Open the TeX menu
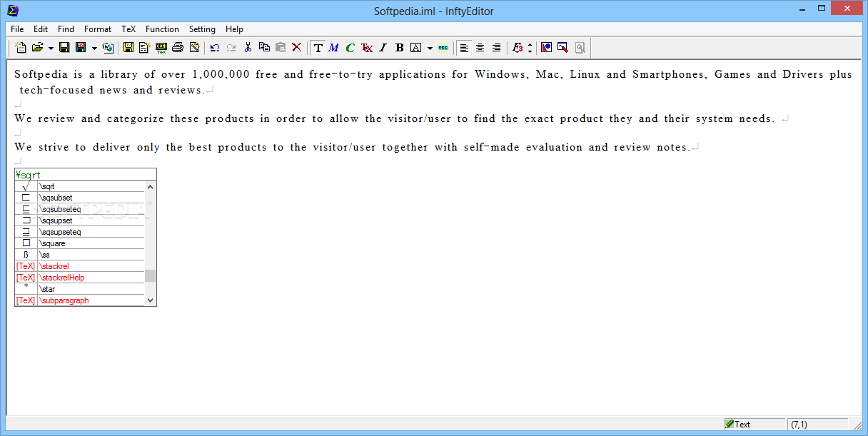This screenshot has height=436, width=868. tap(128, 29)
